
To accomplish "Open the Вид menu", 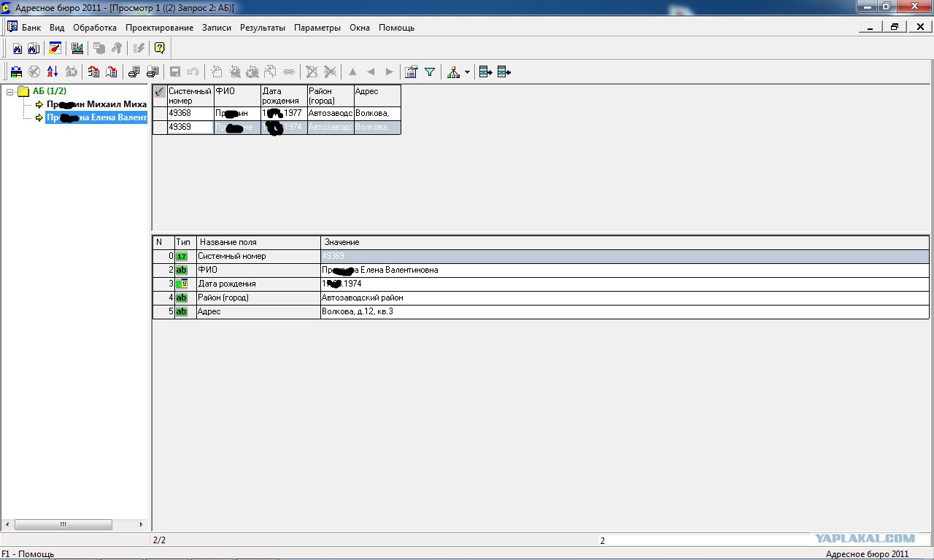I will click(57, 28).
